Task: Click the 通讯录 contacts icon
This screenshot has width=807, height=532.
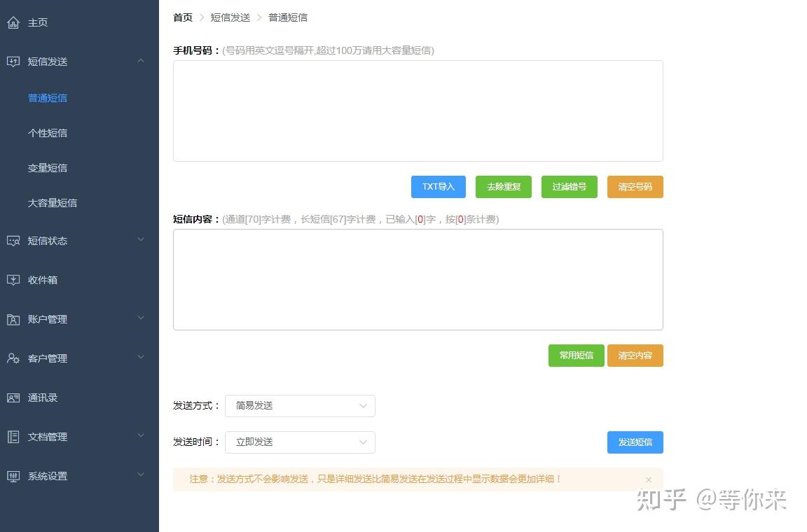Action: tap(13, 398)
